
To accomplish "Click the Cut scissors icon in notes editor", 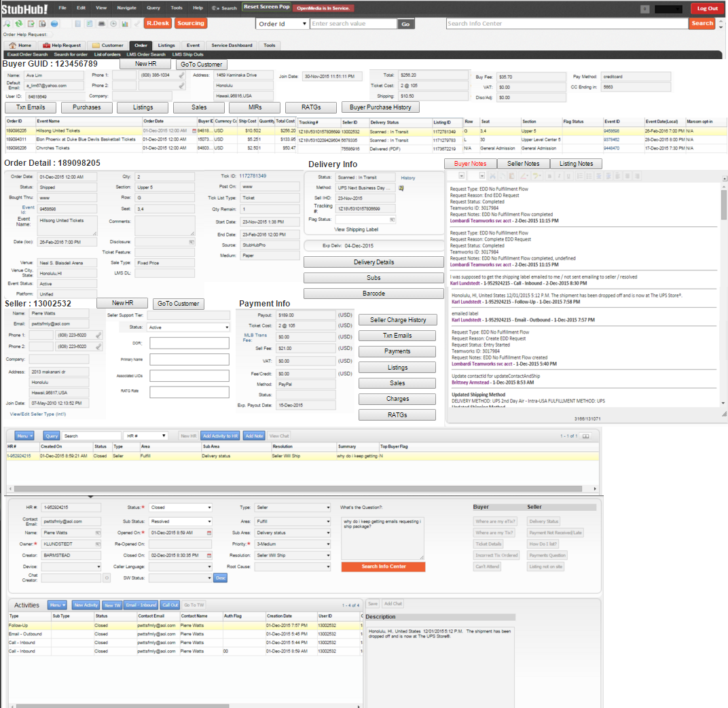I will [x=492, y=176].
